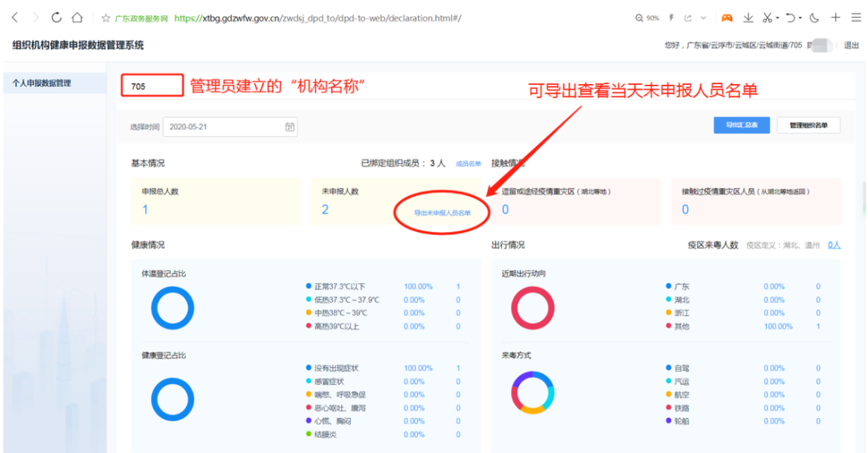Click the 导出汇总表 button
Screen dimensions: 868x453
click(742, 126)
